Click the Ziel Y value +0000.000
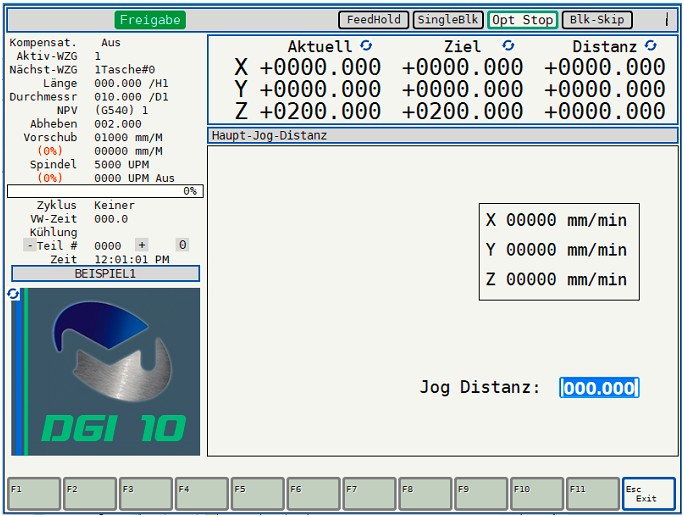Screen dimensions: 684x517 [462, 89]
